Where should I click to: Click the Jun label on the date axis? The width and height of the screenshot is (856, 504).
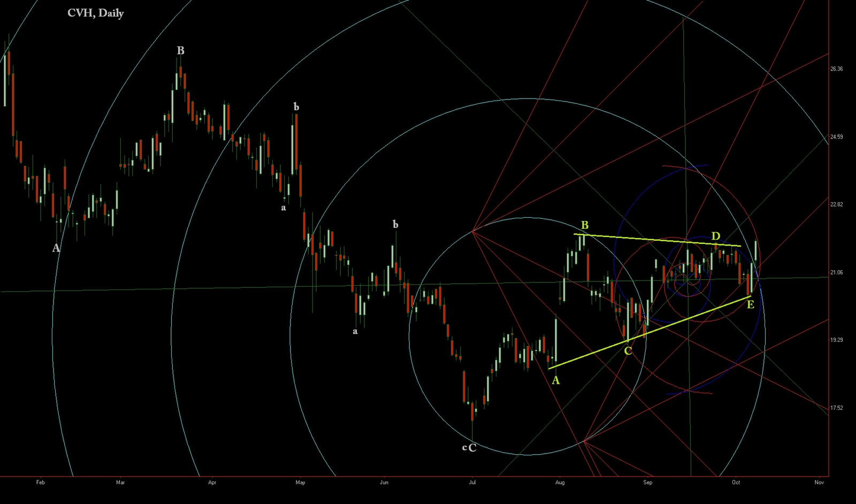tap(384, 482)
